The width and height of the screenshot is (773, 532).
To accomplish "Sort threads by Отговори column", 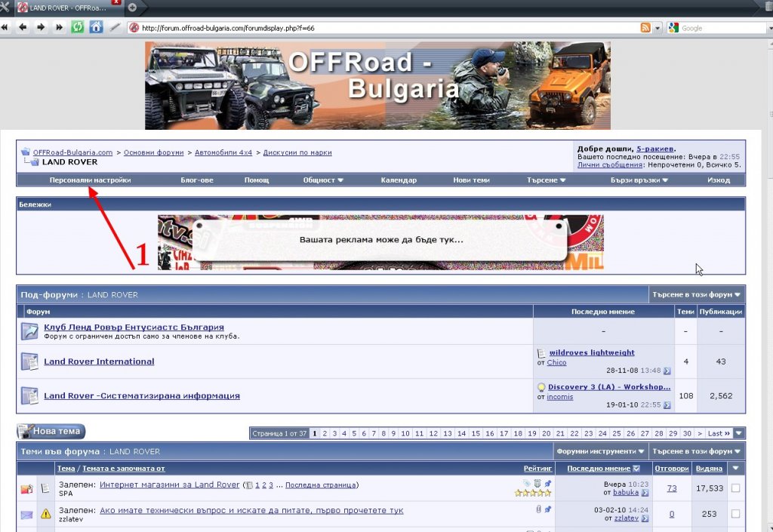I will (671, 469).
